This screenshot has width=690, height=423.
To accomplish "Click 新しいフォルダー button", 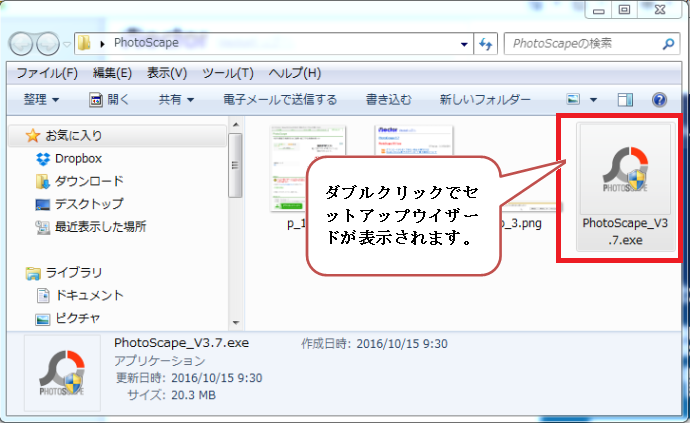I will [x=485, y=100].
